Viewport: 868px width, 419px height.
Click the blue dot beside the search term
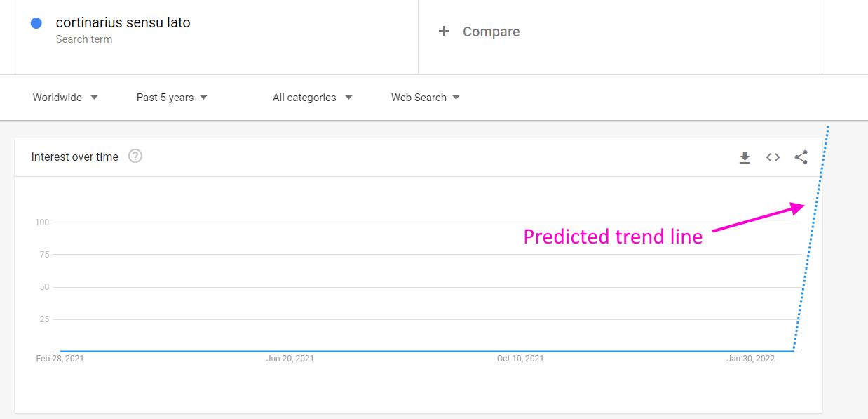36,23
